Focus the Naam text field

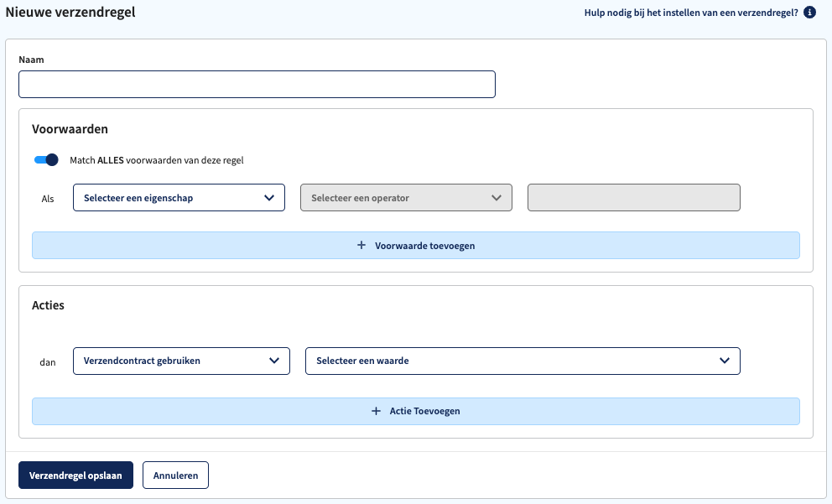click(257, 85)
